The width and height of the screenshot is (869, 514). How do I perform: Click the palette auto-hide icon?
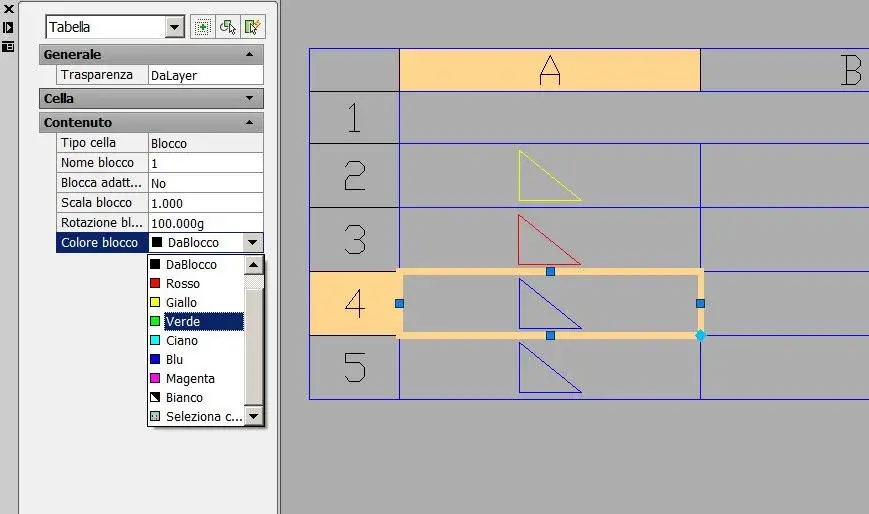tap(8, 28)
